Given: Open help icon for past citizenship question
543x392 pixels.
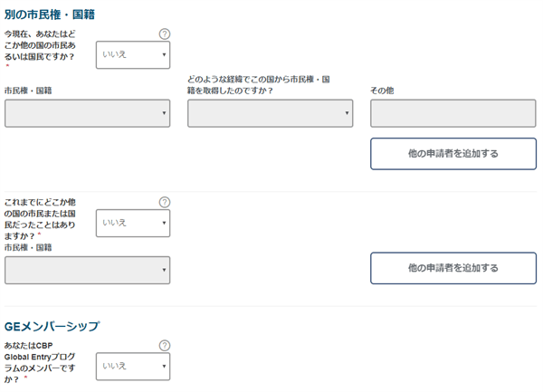Looking at the screenshot, I should coord(165,202).
